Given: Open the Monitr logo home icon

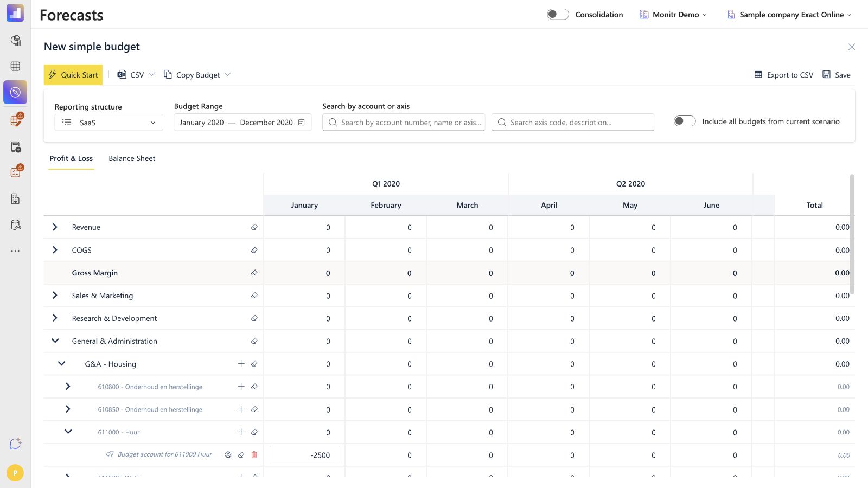Looking at the screenshot, I should click(x=15, y=14).
